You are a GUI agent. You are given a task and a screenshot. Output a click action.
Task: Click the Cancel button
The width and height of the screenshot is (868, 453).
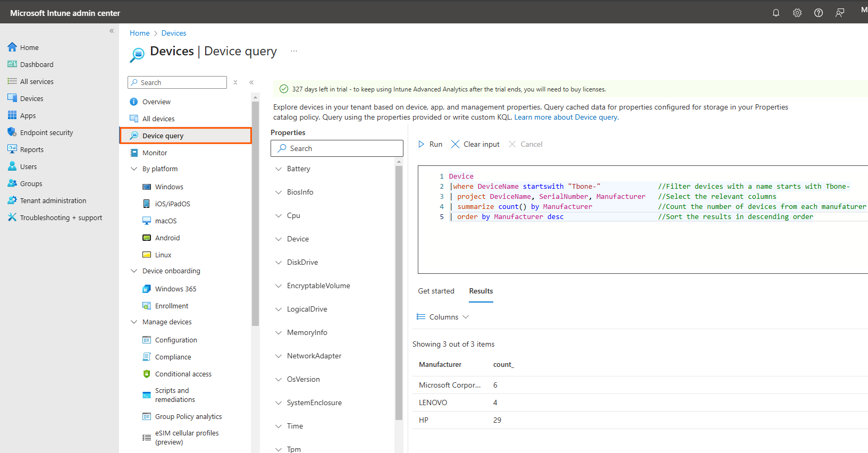click(526, 144)
